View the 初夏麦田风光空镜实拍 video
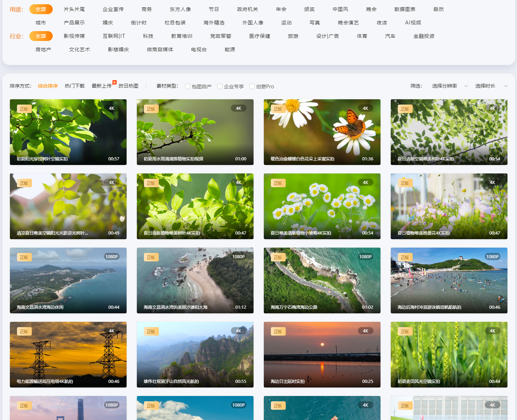This screenshot has width=517, height=420. pos(449,355)
